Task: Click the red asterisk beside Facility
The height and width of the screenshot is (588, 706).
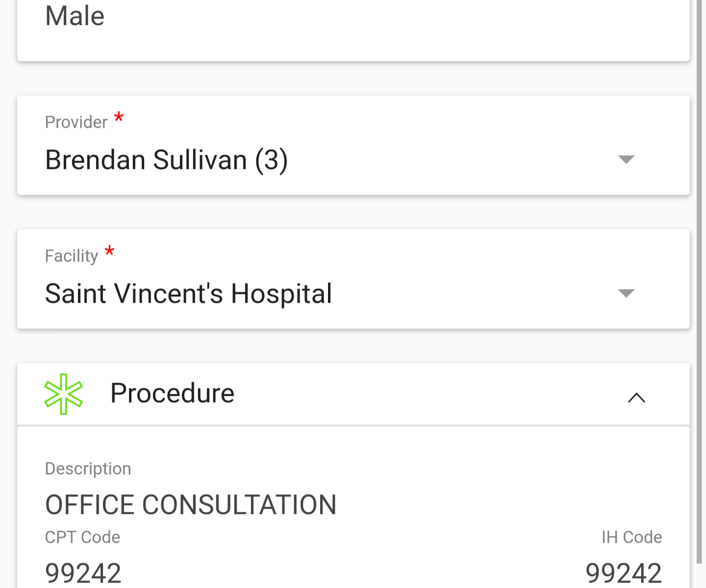Action: [110, 251]
